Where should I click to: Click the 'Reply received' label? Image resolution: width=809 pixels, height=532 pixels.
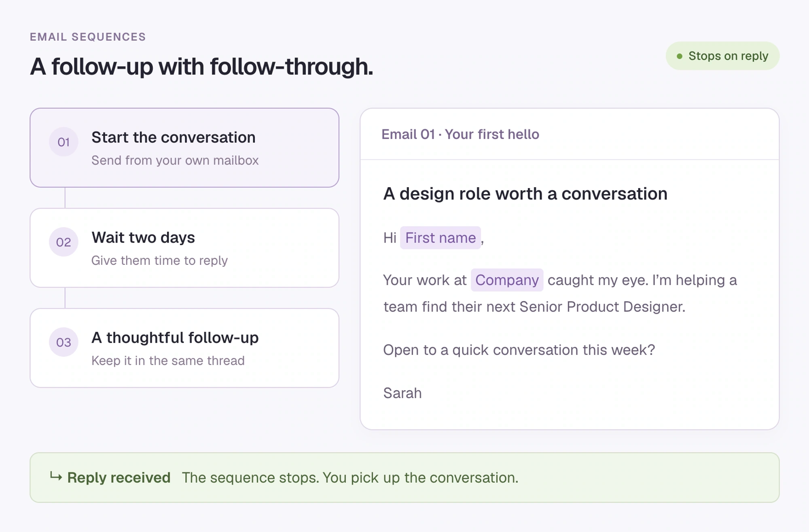point(119,477)
